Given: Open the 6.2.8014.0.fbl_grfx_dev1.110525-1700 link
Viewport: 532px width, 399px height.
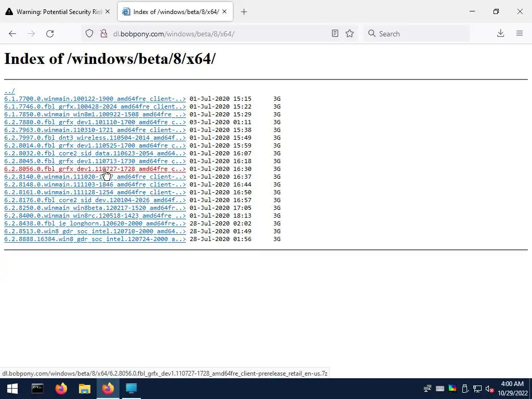Looking at the screenshot, I should pyautogui.click(x=95, y=145).
